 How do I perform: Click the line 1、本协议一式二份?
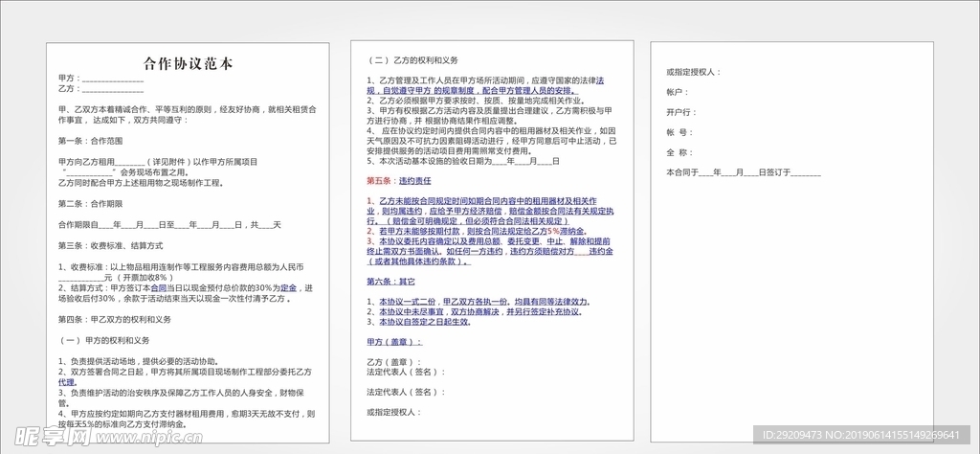tap(479, 302)
